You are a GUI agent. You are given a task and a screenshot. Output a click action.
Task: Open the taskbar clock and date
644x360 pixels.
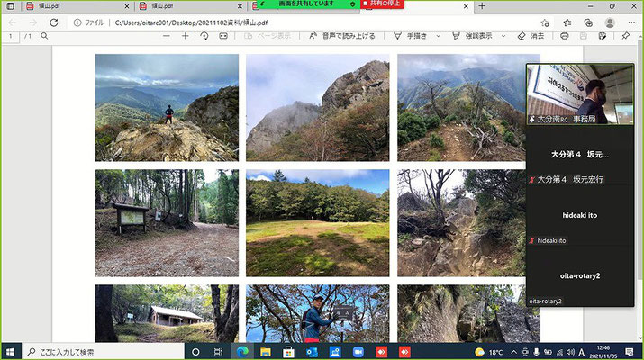click(x=603, y=352)
